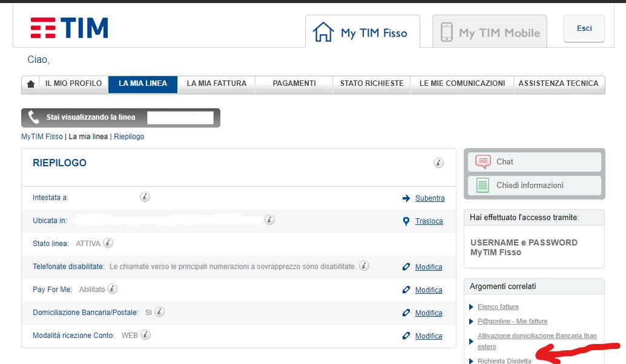Click the smartphone icon on My TIM Mobile tab
The height and width of the screenshot is (364, 626).
(x=446, y=32)
